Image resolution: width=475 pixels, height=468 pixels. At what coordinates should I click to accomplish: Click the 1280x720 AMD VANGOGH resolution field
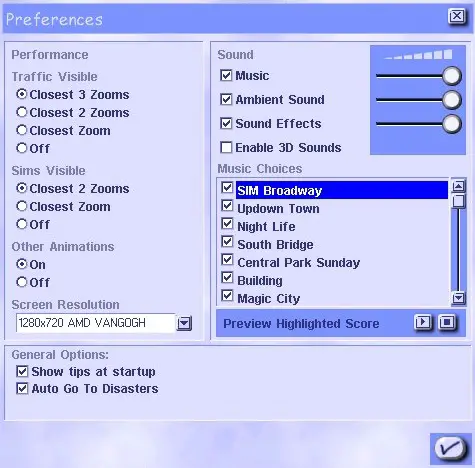click(95, 323)
